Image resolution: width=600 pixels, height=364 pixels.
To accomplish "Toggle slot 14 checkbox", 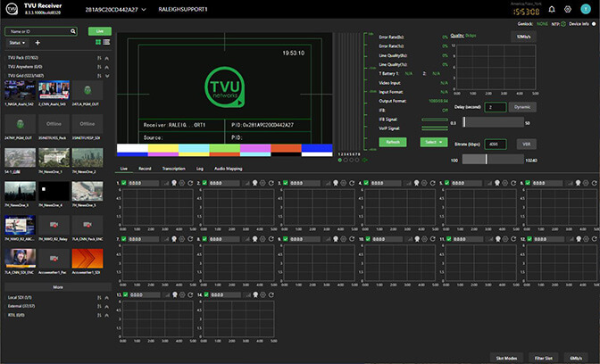I will pos(206,294).
